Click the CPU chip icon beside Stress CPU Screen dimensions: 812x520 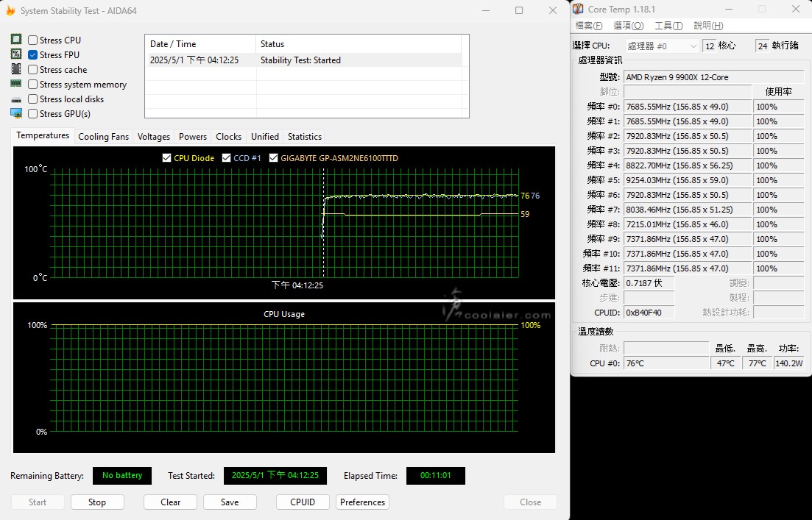pyautogui.click(x=16, y=40)
